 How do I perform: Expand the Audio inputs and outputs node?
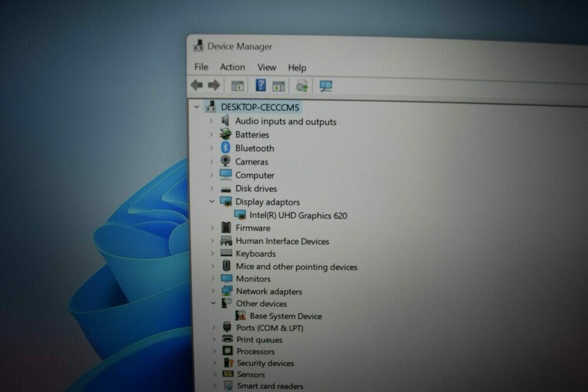[211, 120]
